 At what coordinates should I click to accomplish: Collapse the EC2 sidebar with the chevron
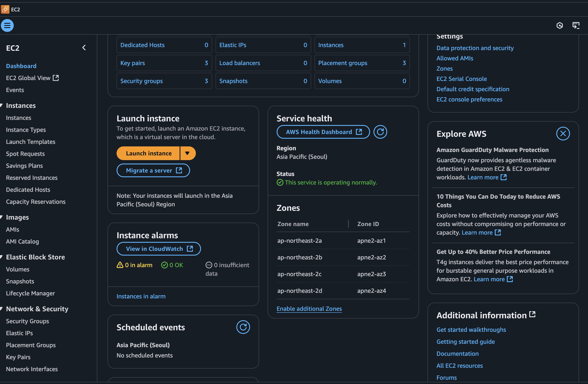[84, 48]
